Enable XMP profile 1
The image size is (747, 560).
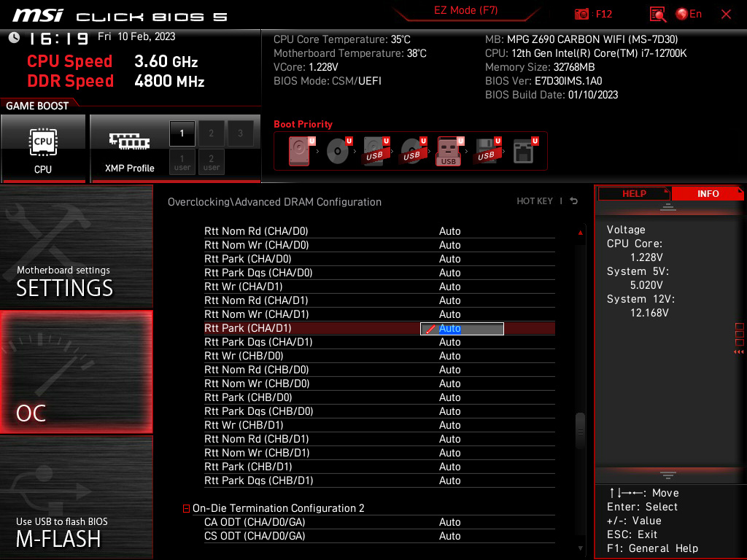point(182,133)
